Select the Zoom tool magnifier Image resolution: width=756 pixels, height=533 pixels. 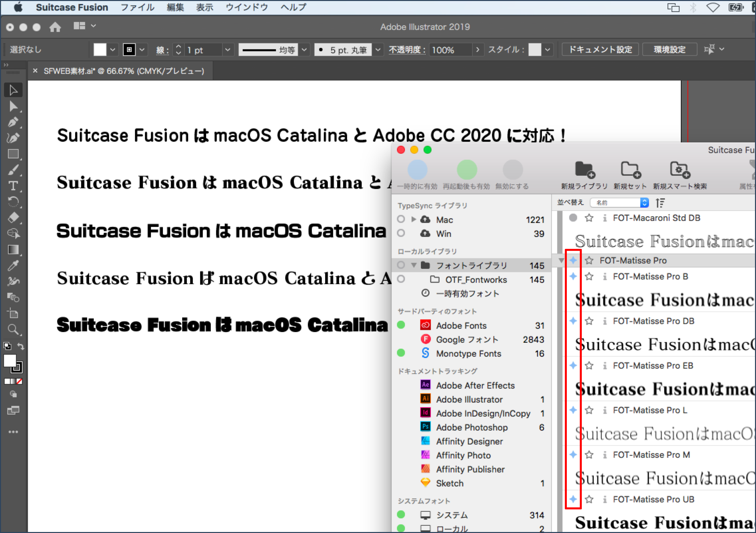click(x=13, y=329)
